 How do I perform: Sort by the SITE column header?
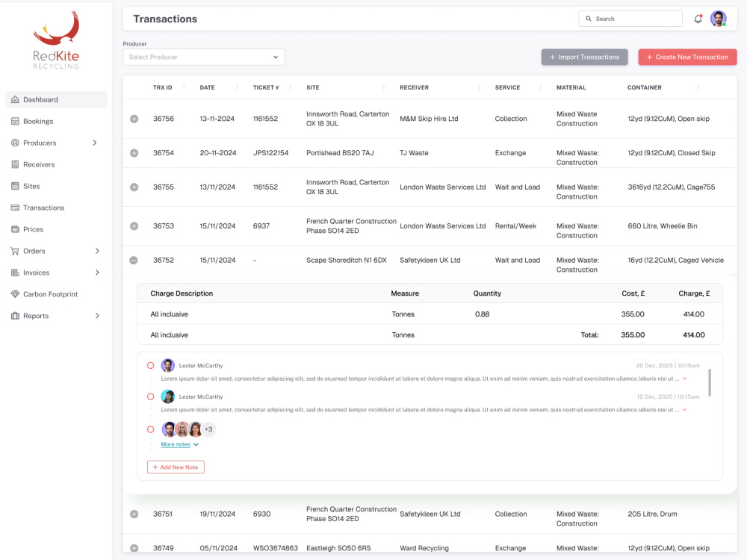313,87
